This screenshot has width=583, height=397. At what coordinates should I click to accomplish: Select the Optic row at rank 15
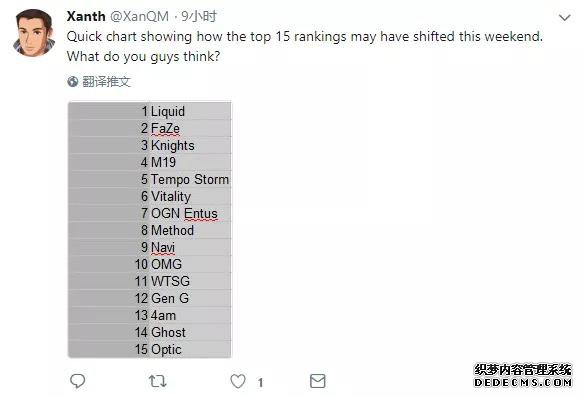(149, 349)
